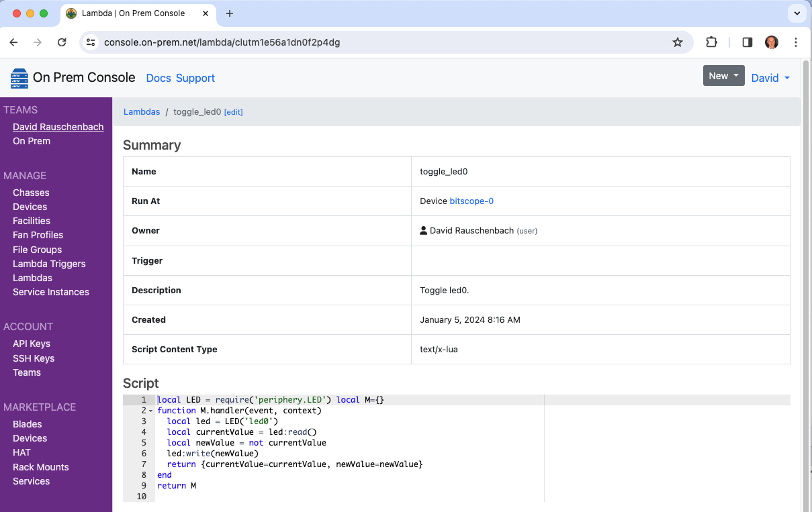The width and height of the screenshot is (812, 512).
Task: Click the user icon beside David Rauschenbach owner
Action: (423, 230)
